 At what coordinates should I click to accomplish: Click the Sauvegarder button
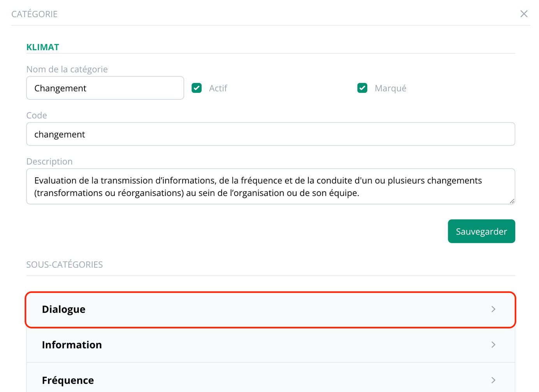point(481,231)
